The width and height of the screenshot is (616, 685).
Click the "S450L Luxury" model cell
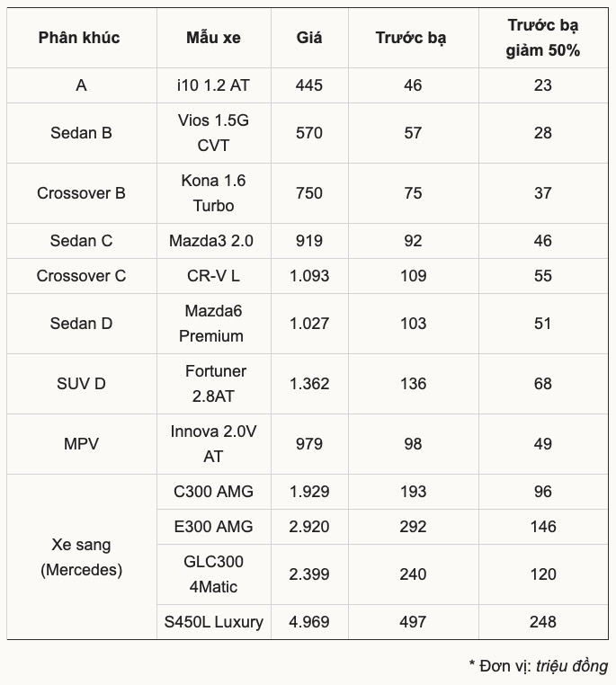tap(213, 621)
